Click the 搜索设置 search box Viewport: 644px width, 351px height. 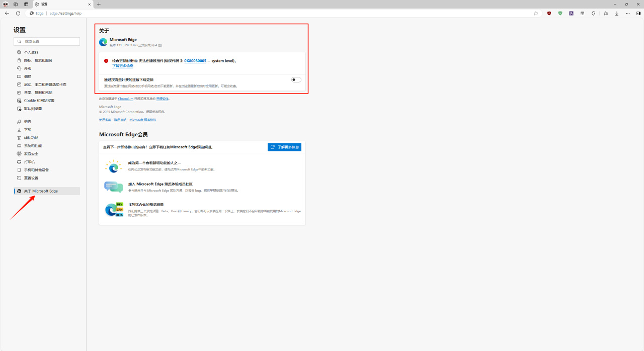(x=47, y=41)
